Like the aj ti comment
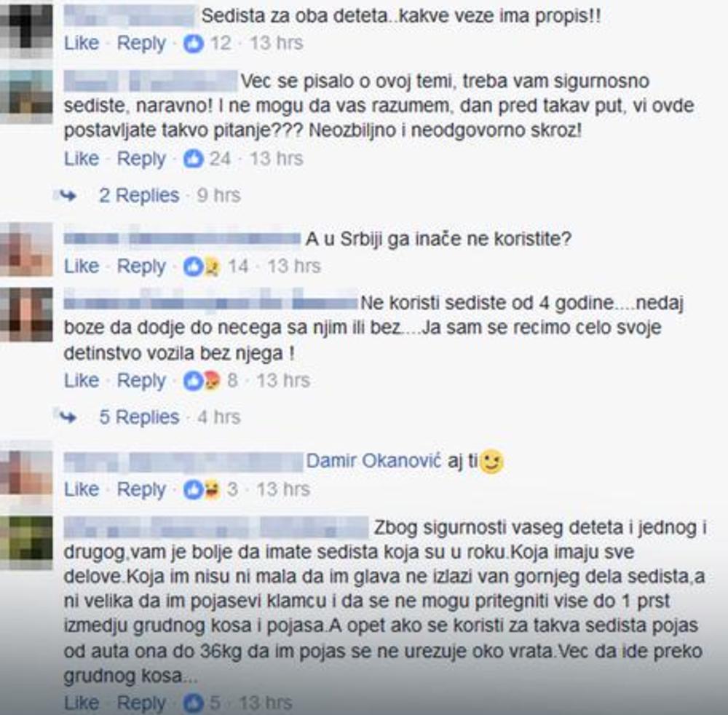 pos(82,489)
